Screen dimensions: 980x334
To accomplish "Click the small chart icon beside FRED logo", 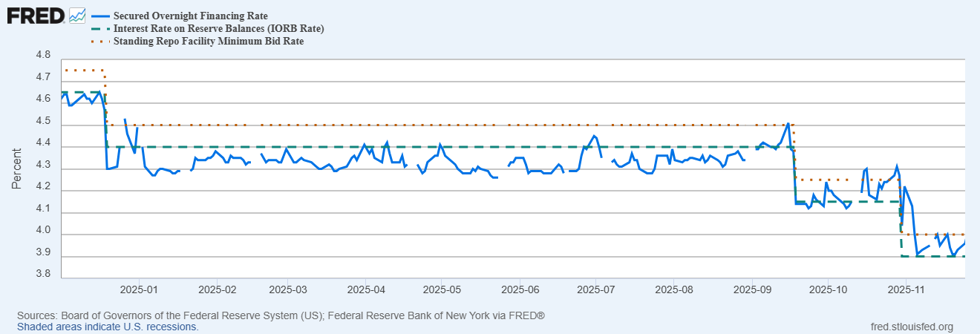I will click(77, 15).
